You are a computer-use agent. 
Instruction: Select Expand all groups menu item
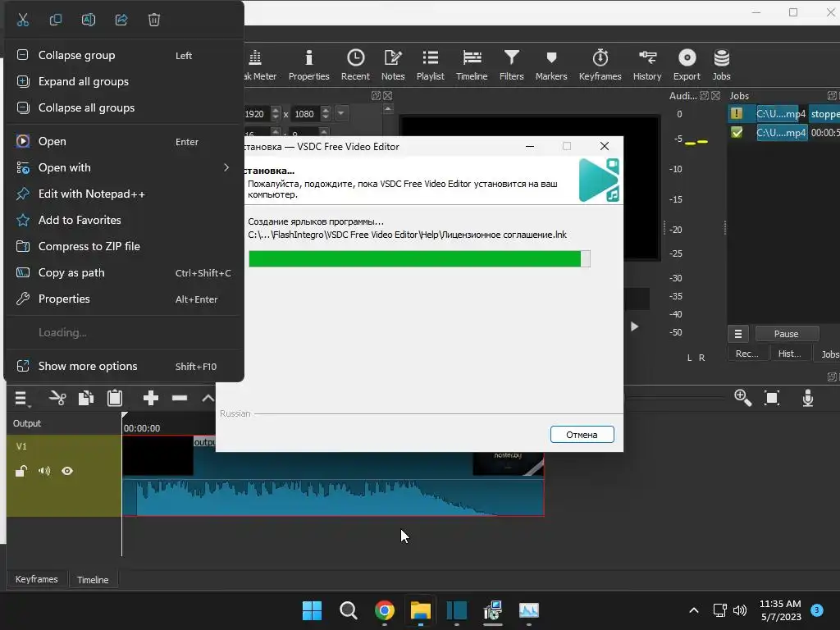[x=123, y=81]
